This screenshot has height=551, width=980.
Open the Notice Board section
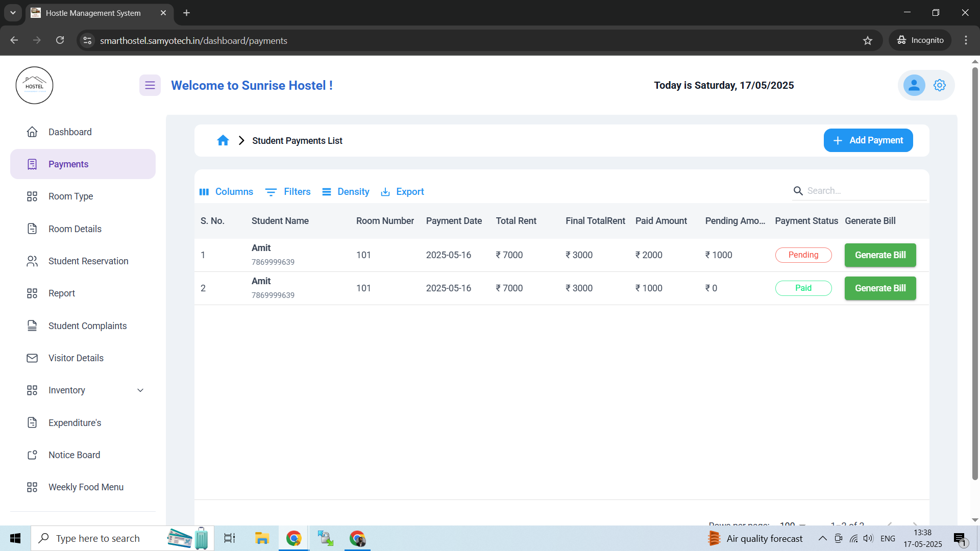click(74, 455)
